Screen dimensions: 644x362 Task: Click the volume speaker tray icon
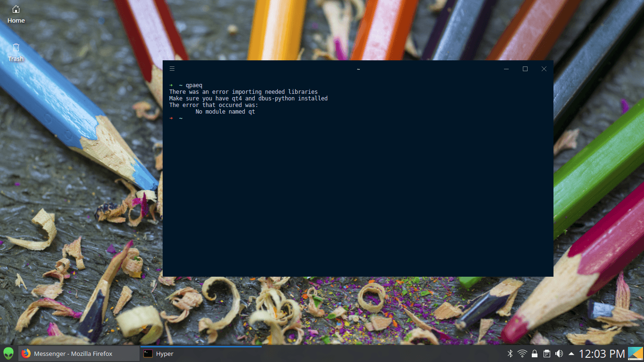tap(559, 354)
